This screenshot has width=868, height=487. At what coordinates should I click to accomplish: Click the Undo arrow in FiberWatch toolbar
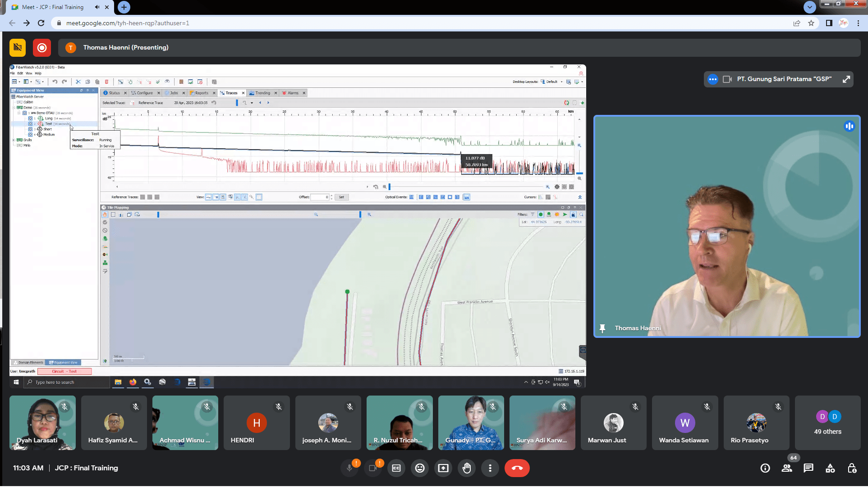coord(55,82)
